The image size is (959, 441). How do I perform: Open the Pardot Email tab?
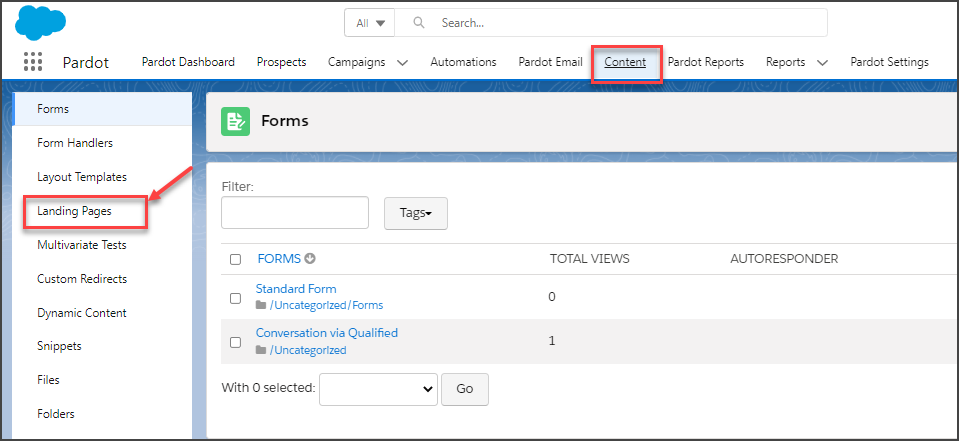(x=550, y=62)
